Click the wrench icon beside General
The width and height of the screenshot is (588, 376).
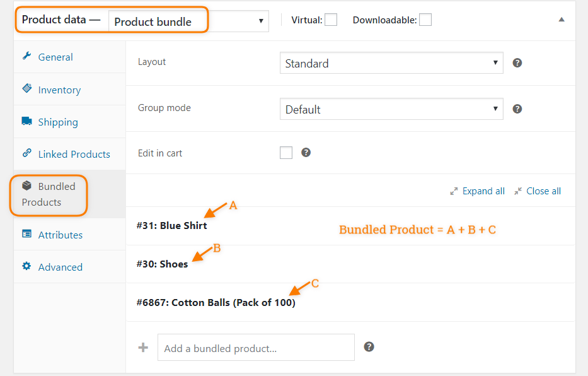pos(26,56)
